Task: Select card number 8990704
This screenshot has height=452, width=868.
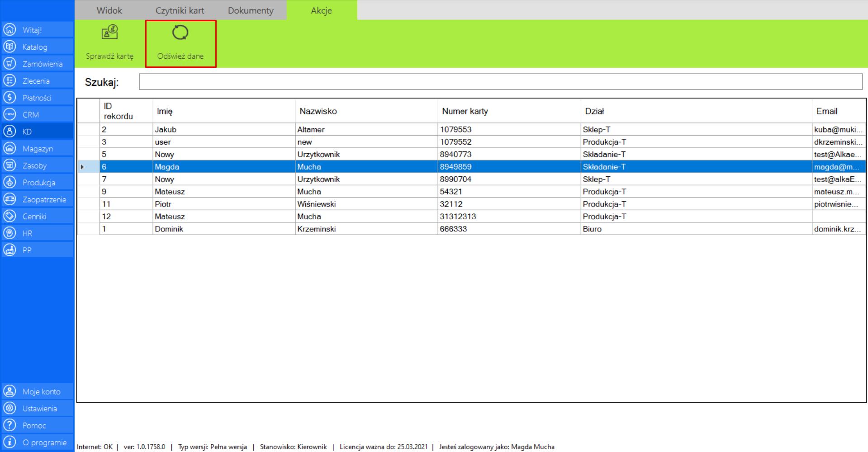Action: coord(509,179)
